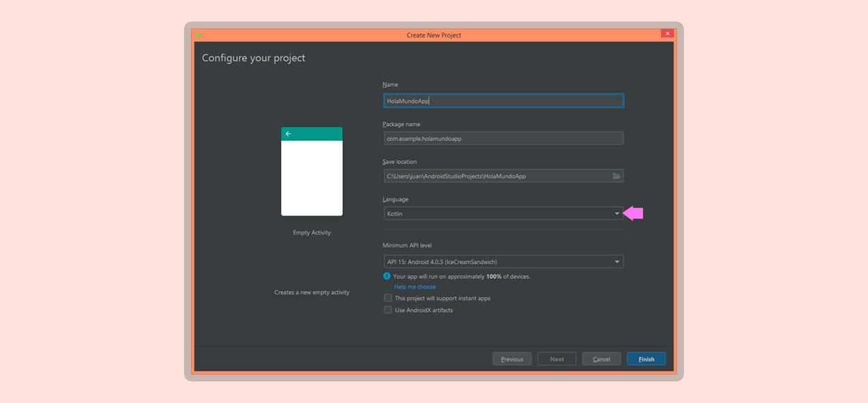This screenshot has width=868, height=403.
Task: Click the Cancel button
Action: tap(601, 359)
